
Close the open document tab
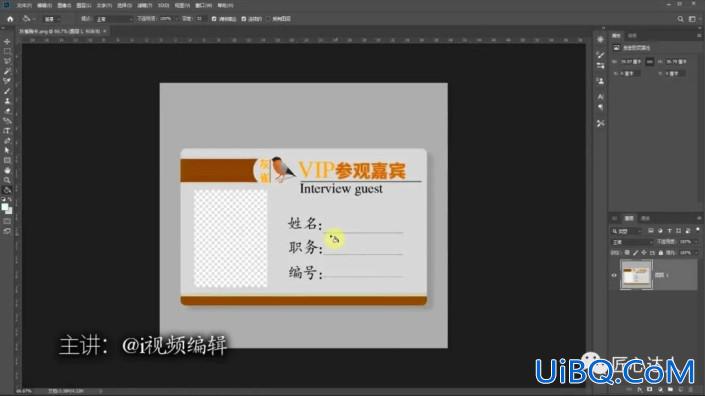click(x=105, y=31)
